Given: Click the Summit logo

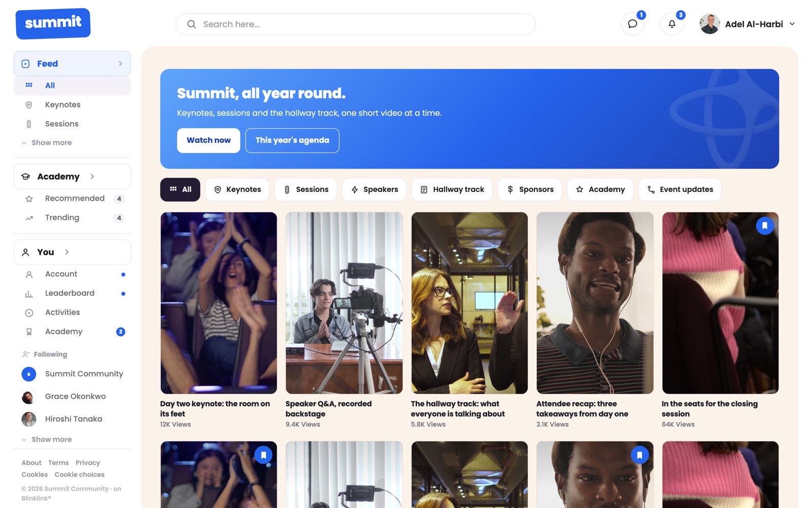Looking at the screenshot, I should 53,23.
